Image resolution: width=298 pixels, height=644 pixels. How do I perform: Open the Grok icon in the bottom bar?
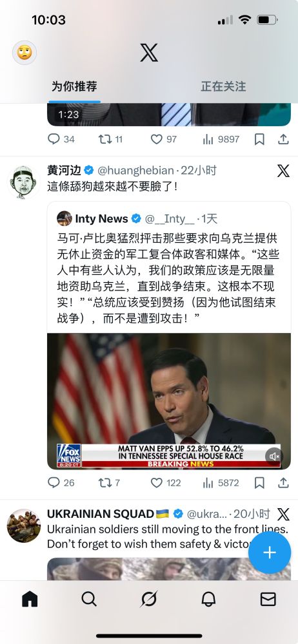pyautogui.click(x=148, y=599)
